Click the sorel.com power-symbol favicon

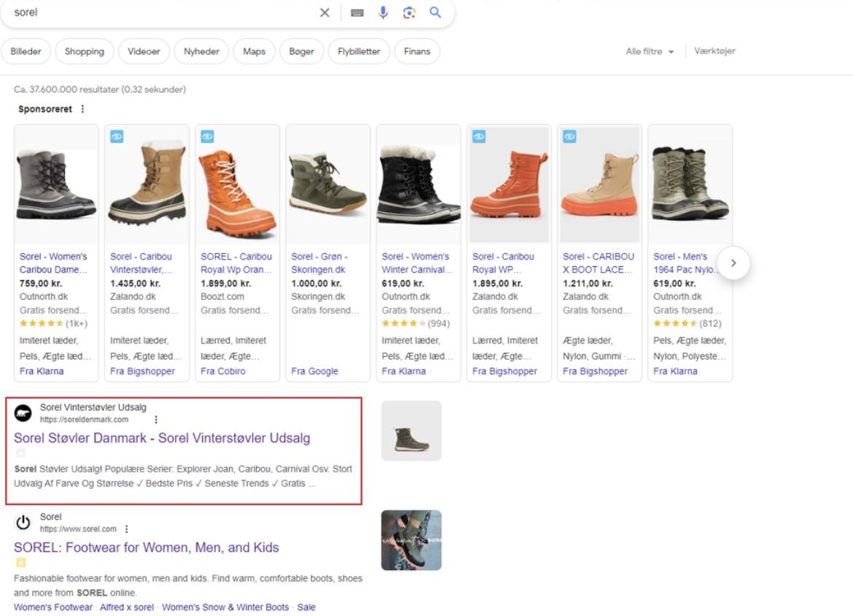pos(23,523)
